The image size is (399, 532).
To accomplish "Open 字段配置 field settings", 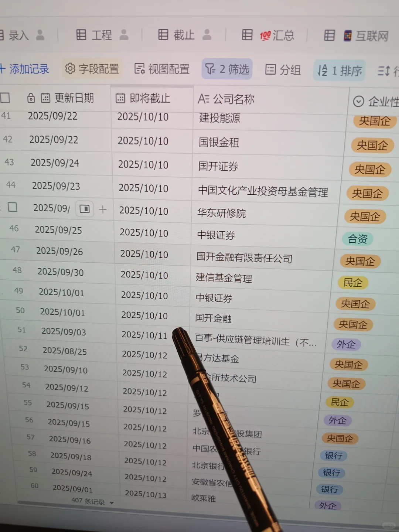I will point(92,69).
